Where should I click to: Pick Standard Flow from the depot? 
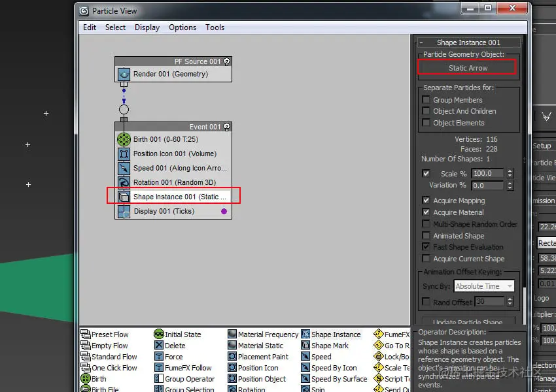109,357
